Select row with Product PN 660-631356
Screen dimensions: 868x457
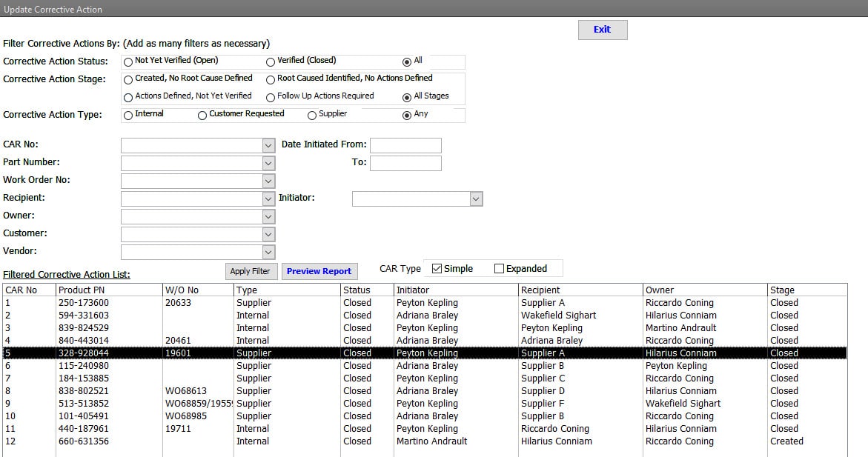(x=425, y=441)
